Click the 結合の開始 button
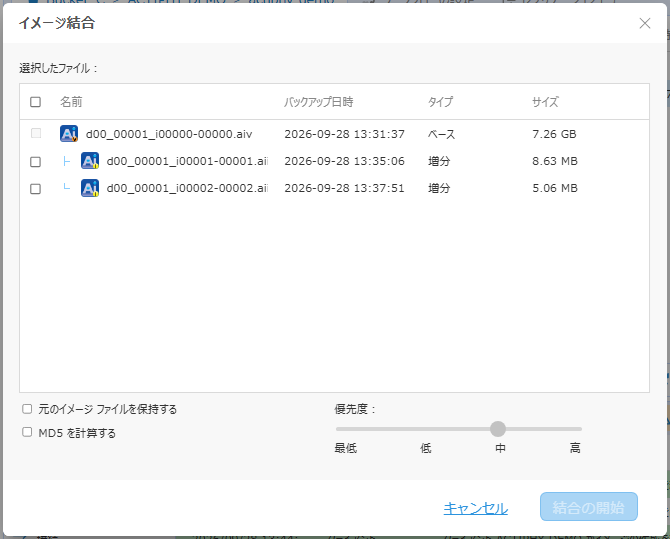Screen dimensions: 670x539 click(x=589, y=507)
